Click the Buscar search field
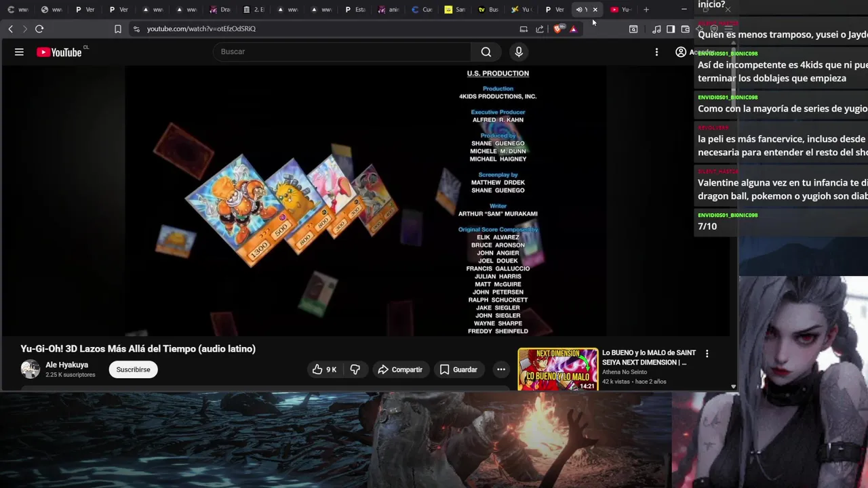 [342, 52]
